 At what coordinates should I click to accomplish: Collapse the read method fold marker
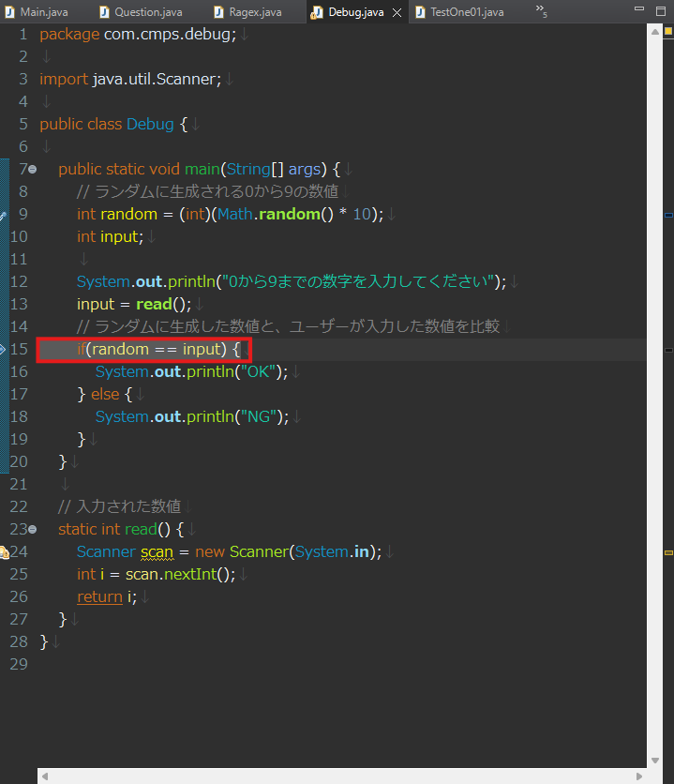tap(33, 530)
